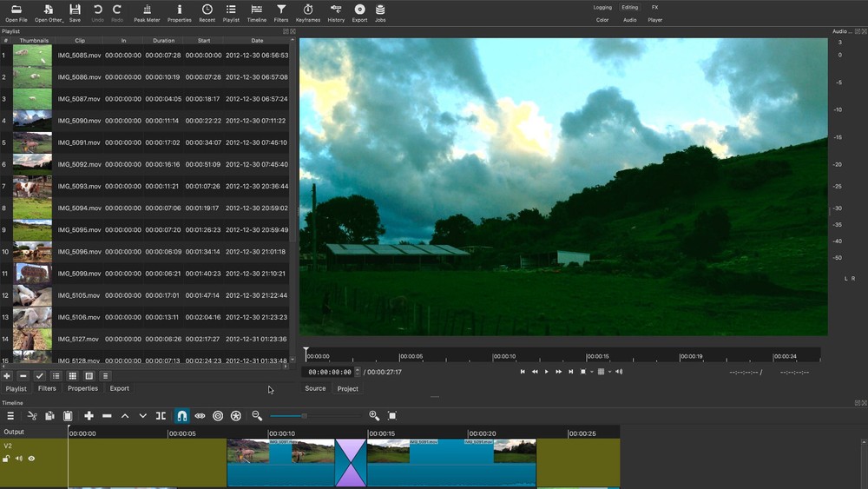Click the Playlist icon in the top toolbar
Image resolution: width=868 pixels, height=489 pixels.
pyautogui.click(x=231, y=13)
